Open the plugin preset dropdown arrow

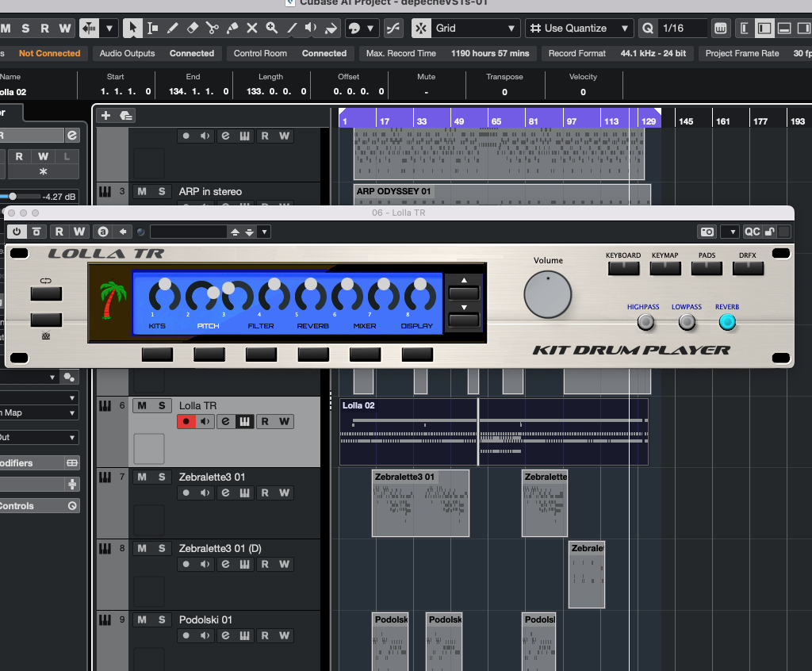coord(265,232)
